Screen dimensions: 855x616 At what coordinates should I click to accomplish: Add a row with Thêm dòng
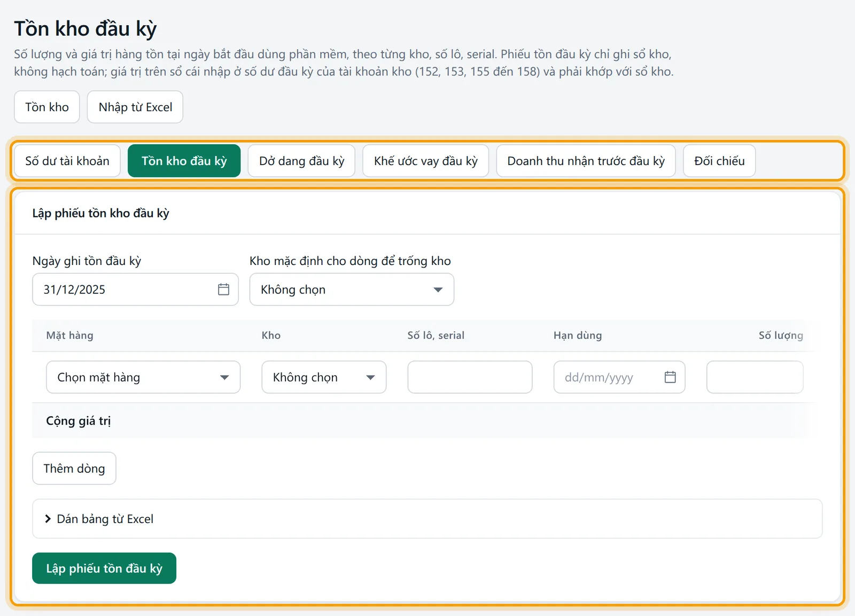click(74, 469)
